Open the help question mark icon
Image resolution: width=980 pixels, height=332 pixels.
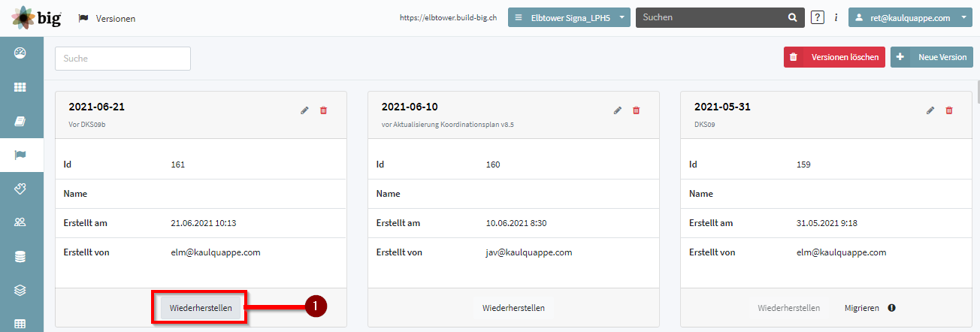818,17
